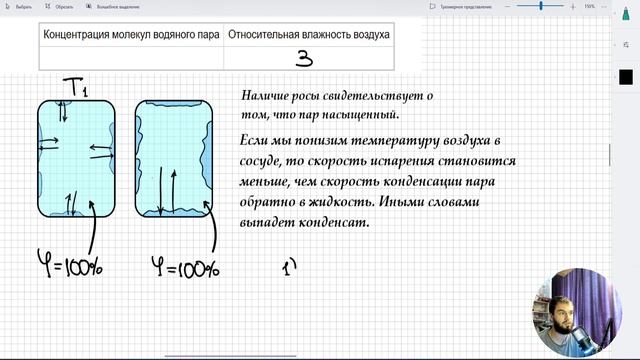Enable the Волшебное выделение magic select tool
Screen dimensions: 640x360
(x=113, y=7)
